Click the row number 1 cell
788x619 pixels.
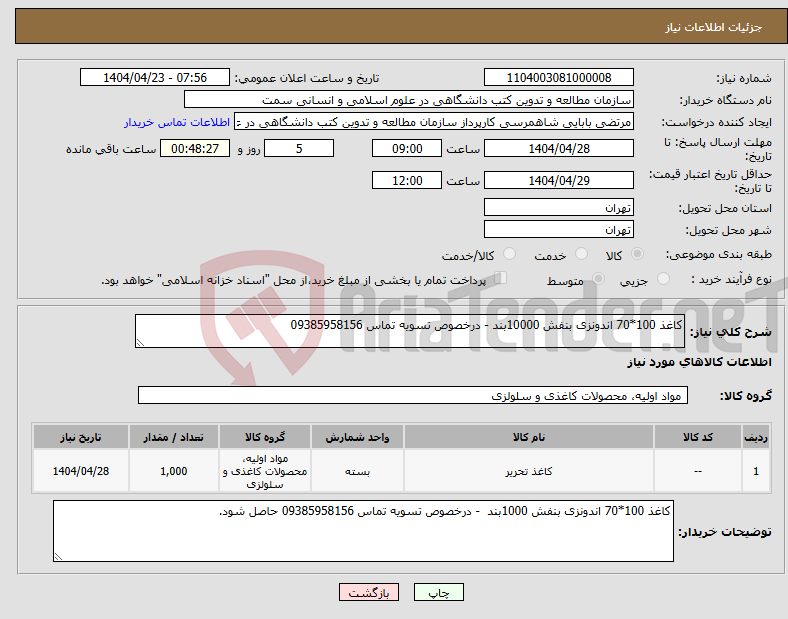(x=756, y=471)
